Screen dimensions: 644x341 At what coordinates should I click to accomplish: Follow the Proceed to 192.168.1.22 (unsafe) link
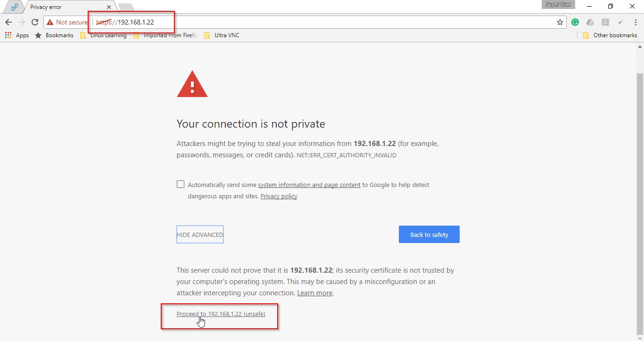point(221,314)
